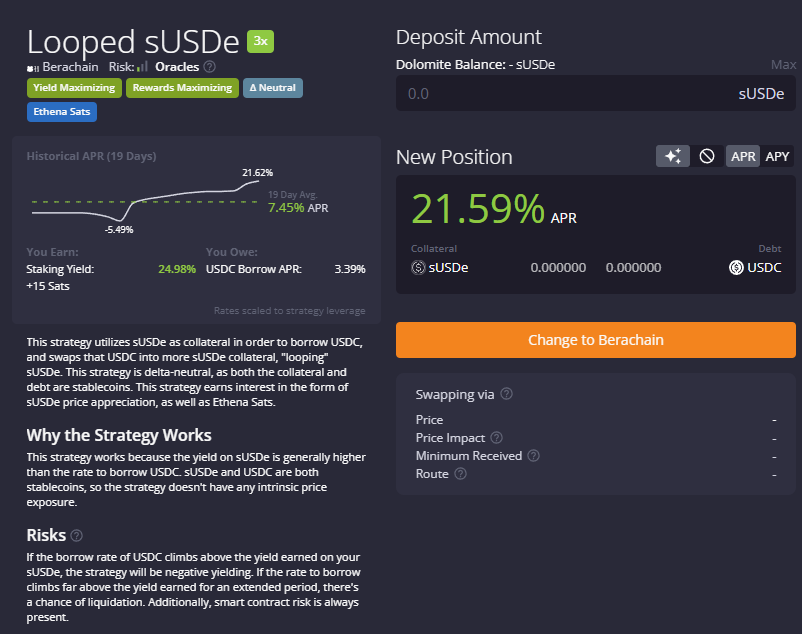The height and width of the screenshot is (634, 802).
Task: Click the 21.59% APR figure
Action: 478,209
